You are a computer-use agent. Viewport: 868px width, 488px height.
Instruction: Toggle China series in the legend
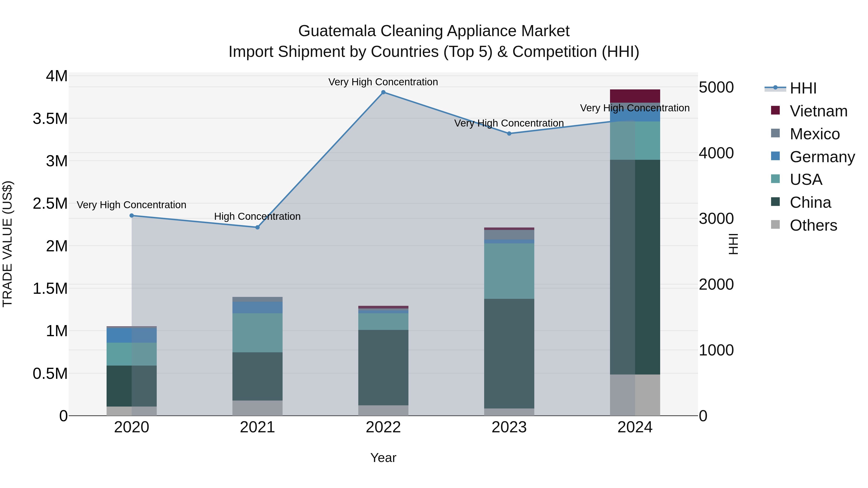click(801, 202)
